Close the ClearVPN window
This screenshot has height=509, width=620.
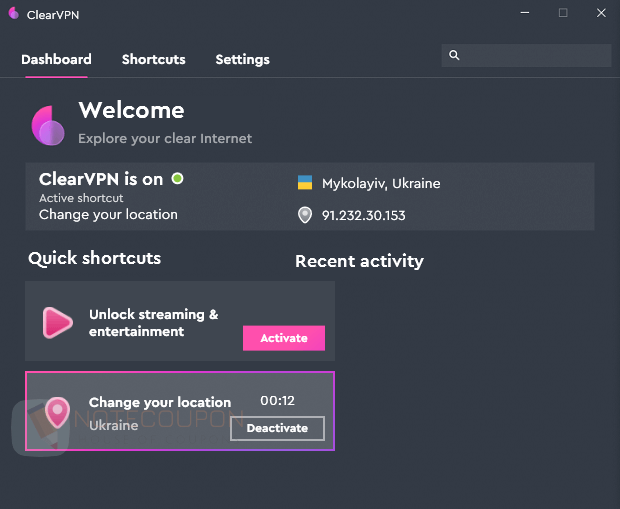tap(601, 13)
